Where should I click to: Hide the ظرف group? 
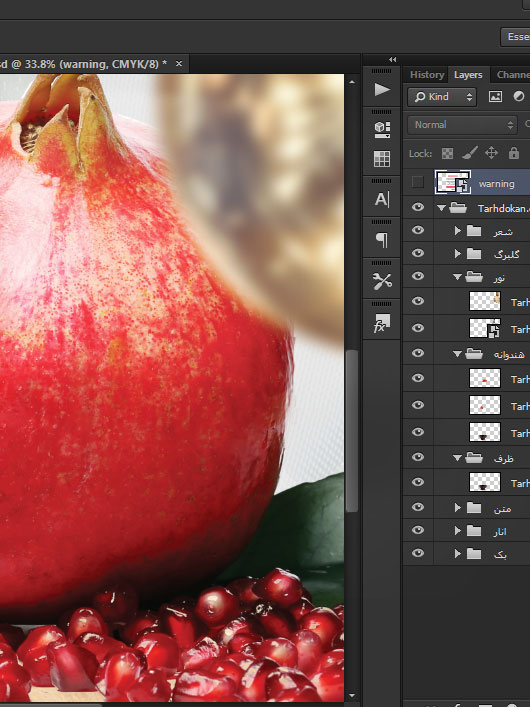[x=418, y=457]
